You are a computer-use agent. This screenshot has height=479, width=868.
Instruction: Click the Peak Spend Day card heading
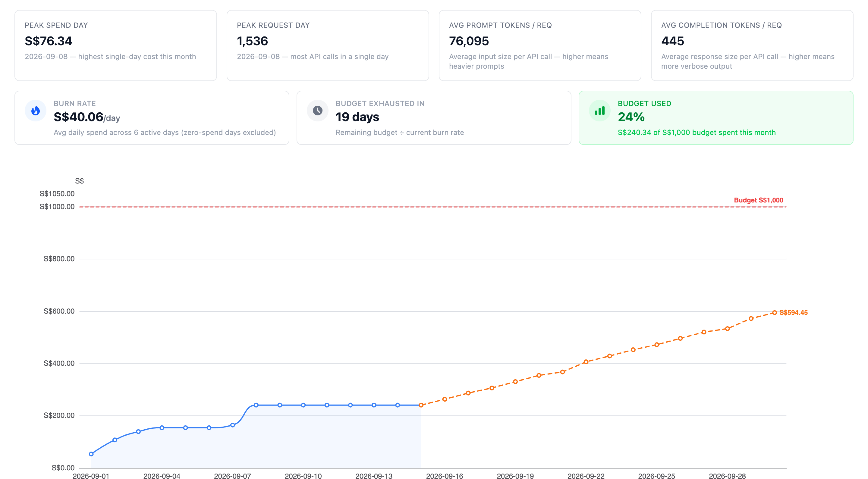pos(56,25)
